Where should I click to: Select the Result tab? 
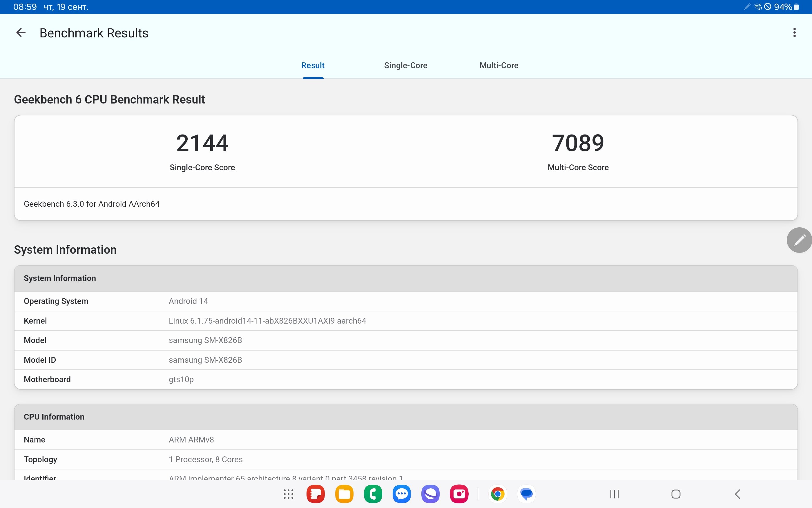(313, 65)
